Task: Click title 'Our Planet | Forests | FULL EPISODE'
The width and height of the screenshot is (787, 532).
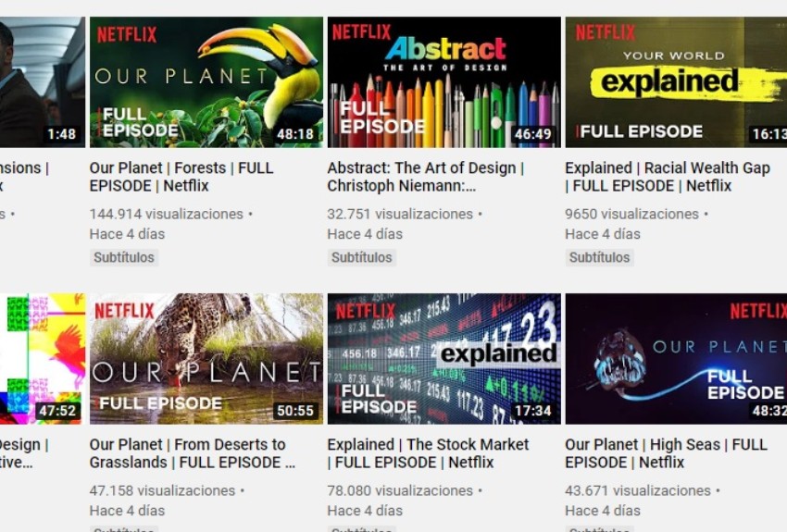Action: 181,177
